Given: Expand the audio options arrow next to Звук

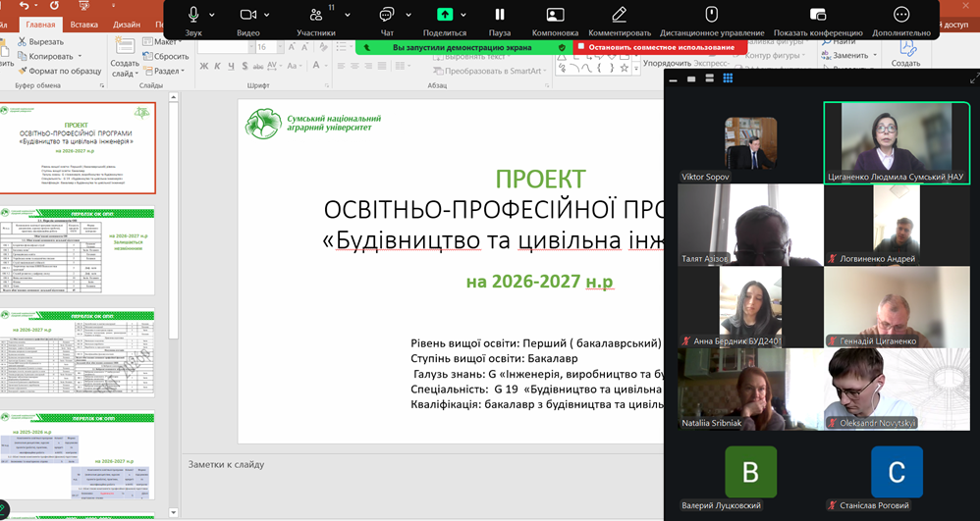Looking at the screenshot, I should (x=213, y=15).
